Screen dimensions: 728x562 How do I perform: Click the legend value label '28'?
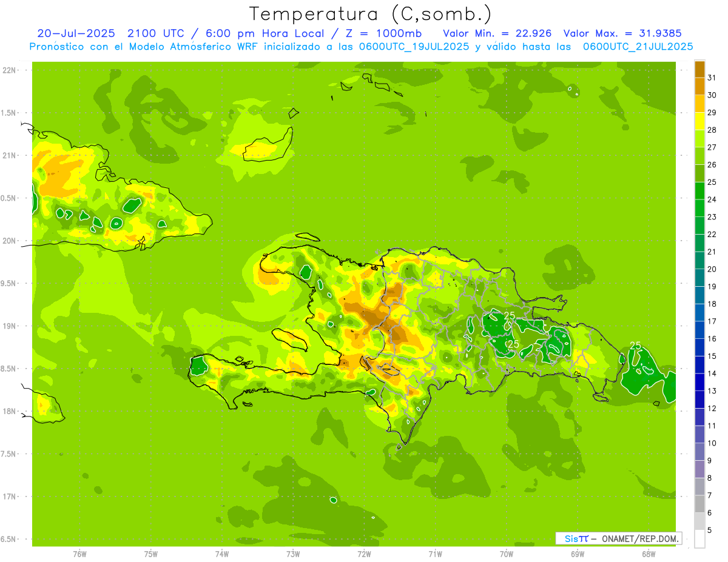click(712, 130)
